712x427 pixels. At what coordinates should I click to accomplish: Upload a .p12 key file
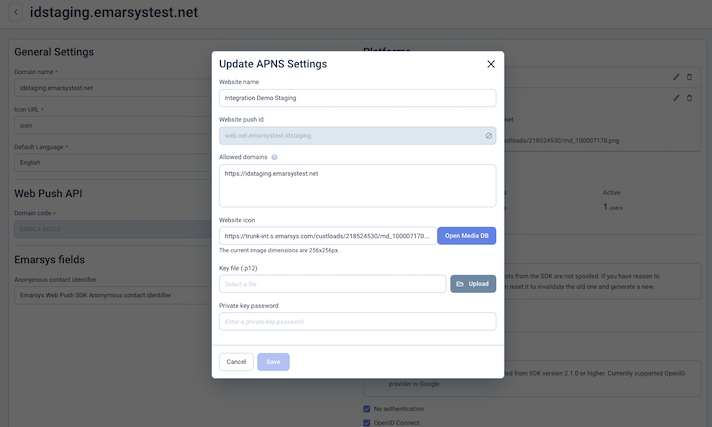point(473,284)
